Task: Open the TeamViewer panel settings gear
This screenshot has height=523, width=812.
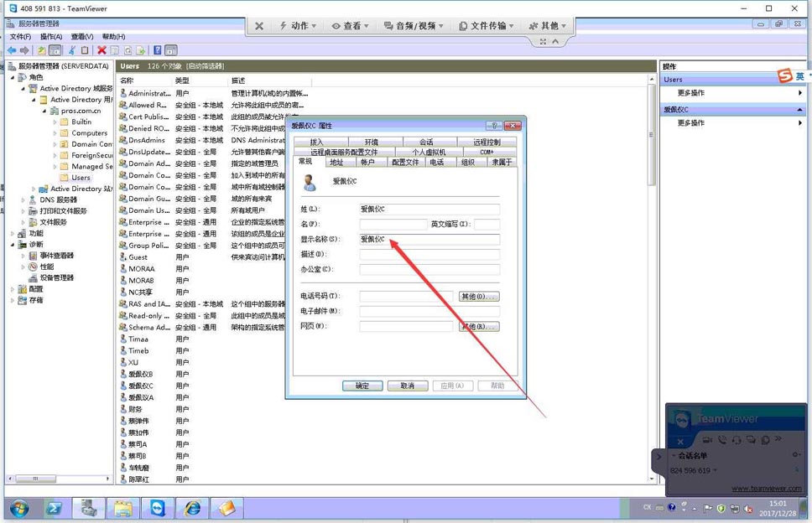Action: tap(796, 455)
